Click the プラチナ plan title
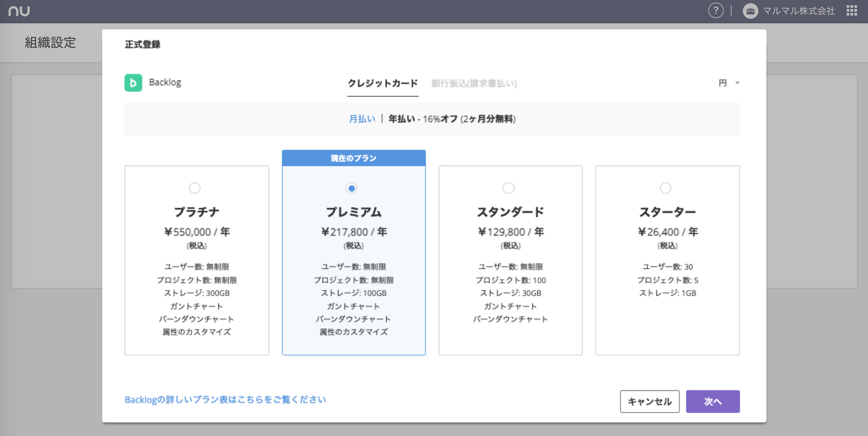 (x=197, y=212)
